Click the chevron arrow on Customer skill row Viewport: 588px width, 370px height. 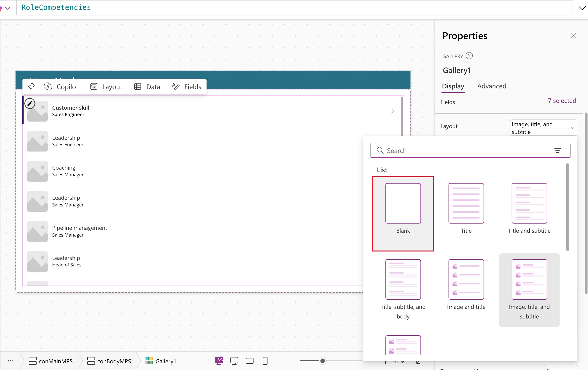[393, 111]
